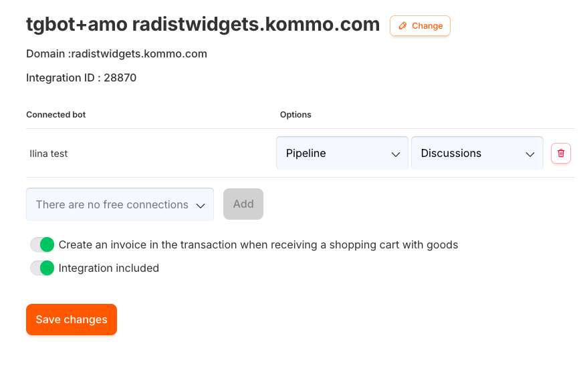Click the pencil icon beside Change
The height and width of the screenshot is (392, 585).
click(x=402, y=26)
